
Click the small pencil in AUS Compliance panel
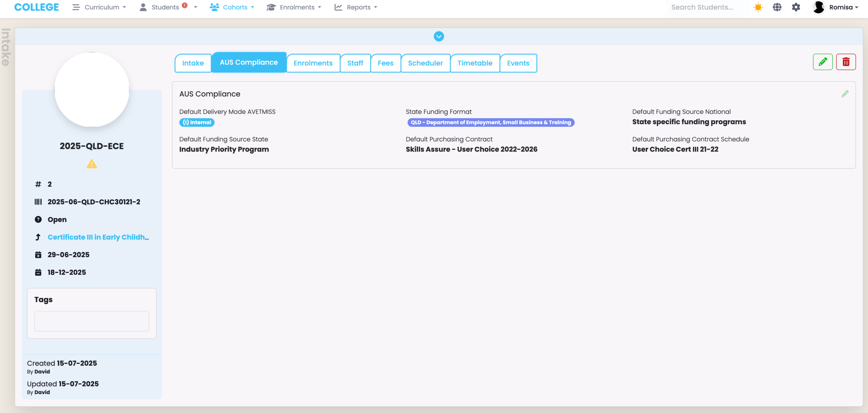coord(845,94)
